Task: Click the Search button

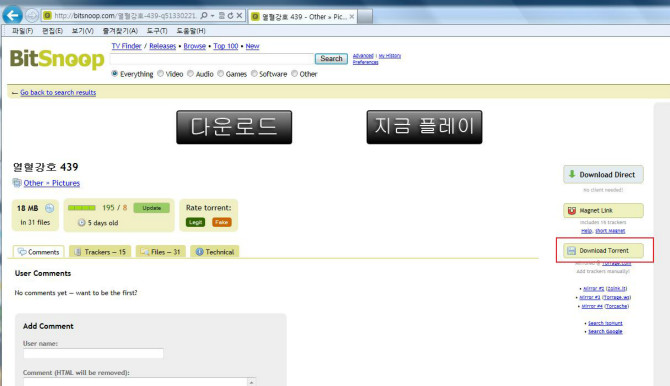Action: pyautogui.click(x=331, y=59)
